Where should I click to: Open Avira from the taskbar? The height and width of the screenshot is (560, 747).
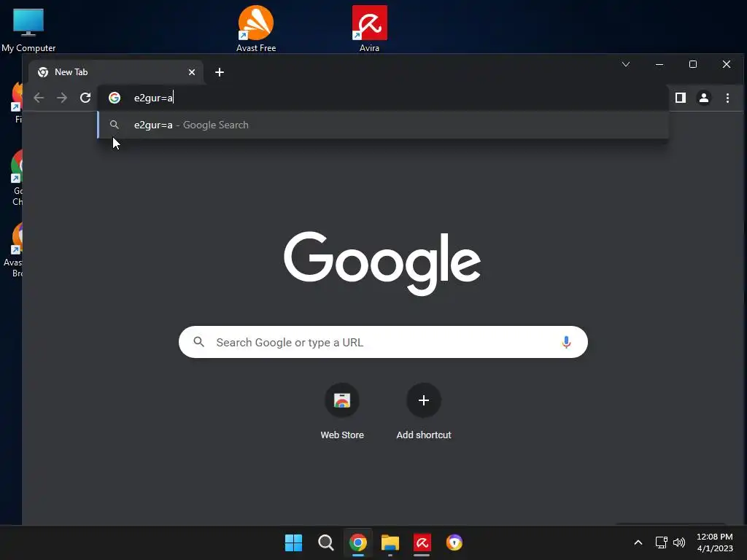(x=422, y=542)
